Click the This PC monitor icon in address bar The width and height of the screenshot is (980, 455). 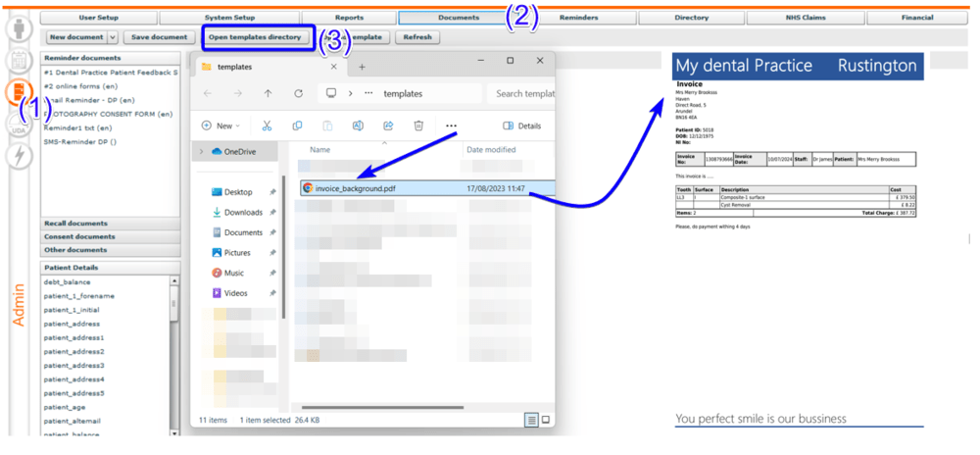click(331, 93)
